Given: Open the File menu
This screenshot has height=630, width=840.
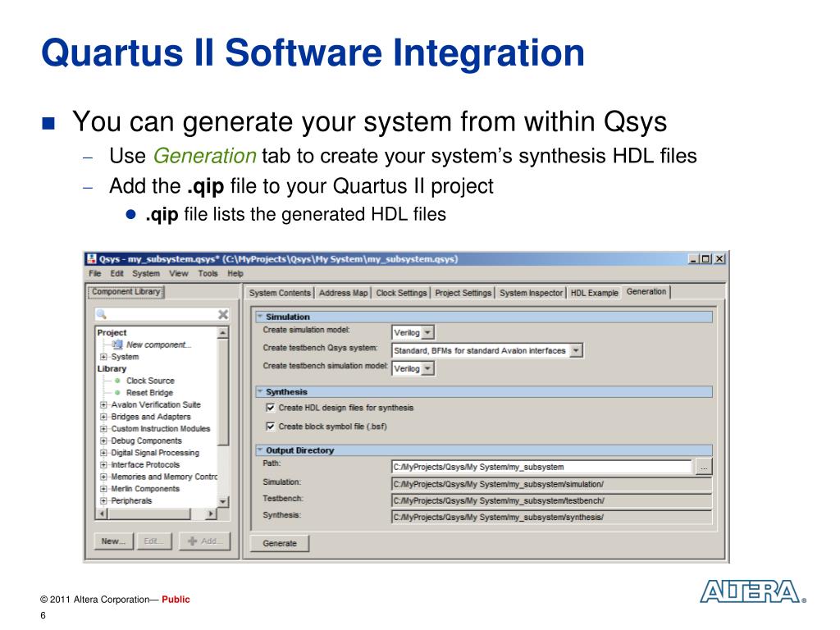Looking at the screenshot, I should [x=95, y=273].
